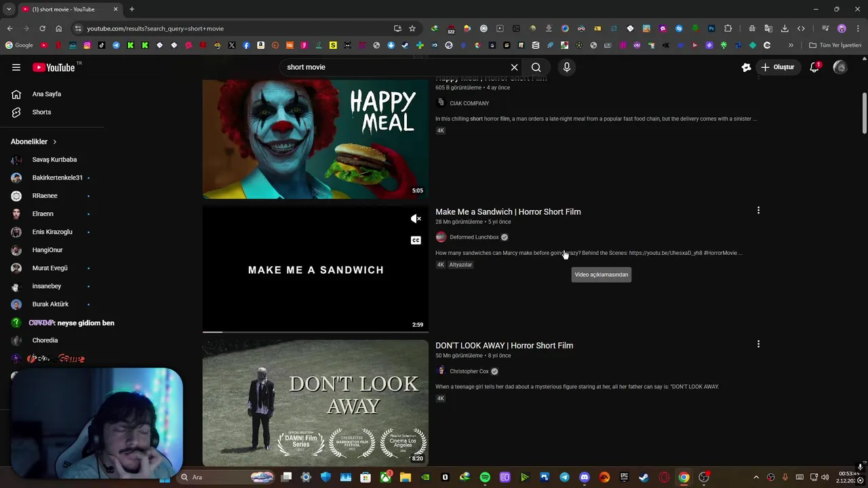Open the Chrome home page button
The height and width of the screenshot is (488, 868).
[x=58, y=28]
